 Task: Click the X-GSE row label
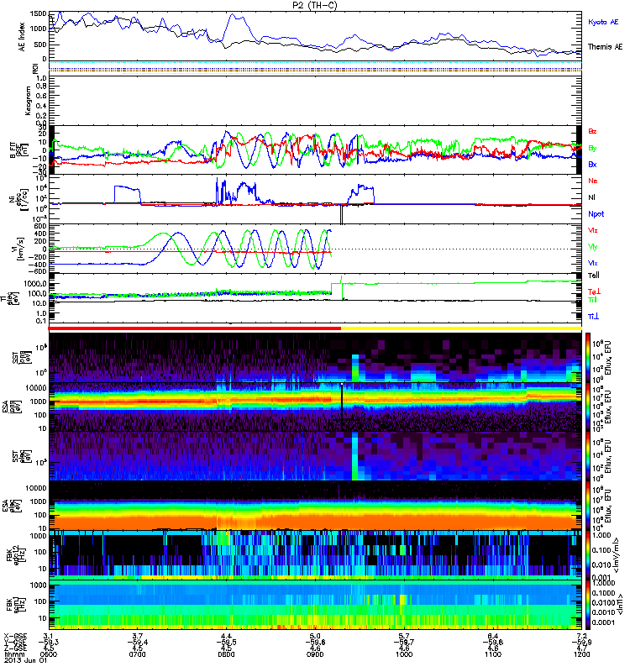15,636
